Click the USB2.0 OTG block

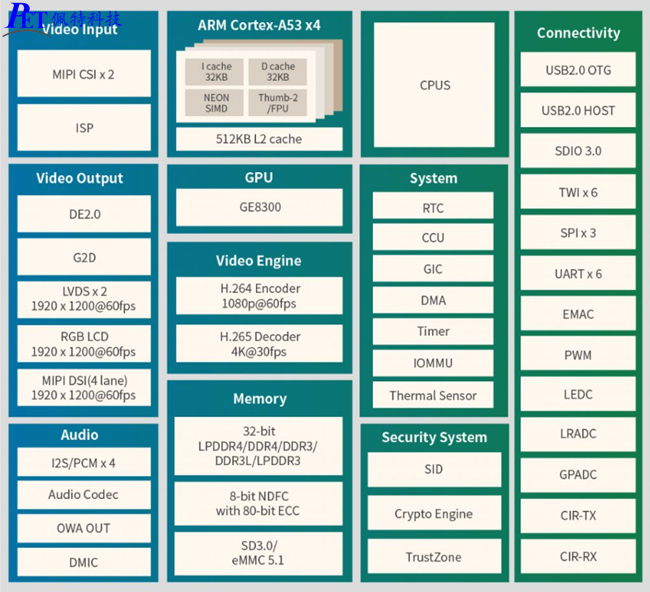pyautogui.click(x=578, y=69)
